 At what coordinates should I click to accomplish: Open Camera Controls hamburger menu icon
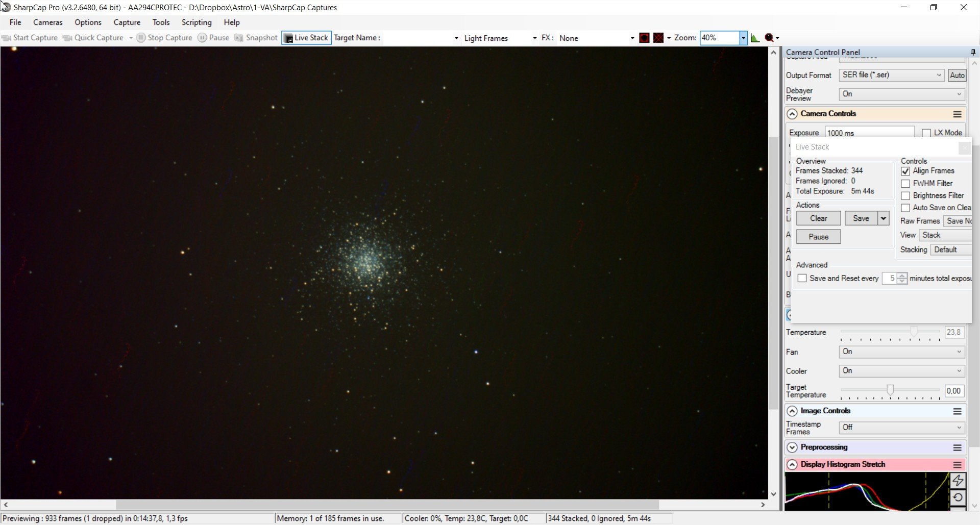(x=958, y=114)
